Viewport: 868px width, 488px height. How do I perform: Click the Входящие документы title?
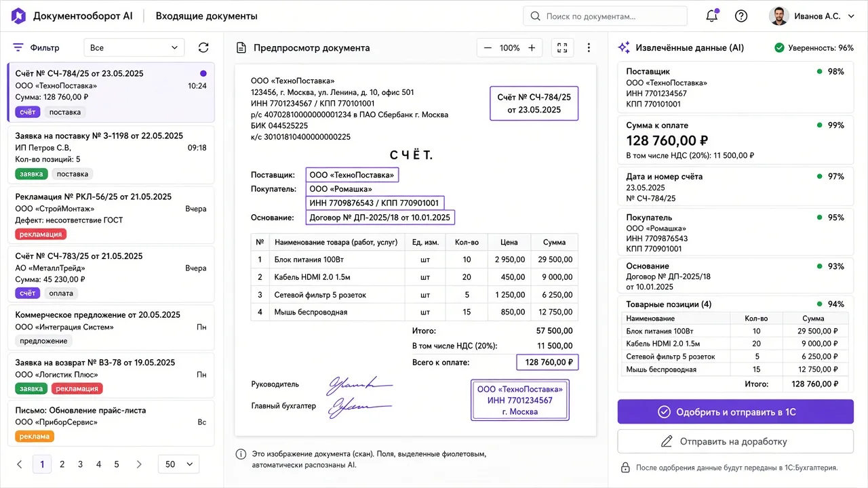click(x=207, y=16)
